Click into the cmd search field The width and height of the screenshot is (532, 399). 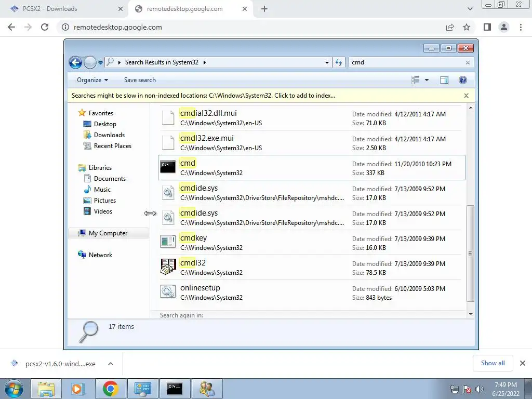point(406,62)
